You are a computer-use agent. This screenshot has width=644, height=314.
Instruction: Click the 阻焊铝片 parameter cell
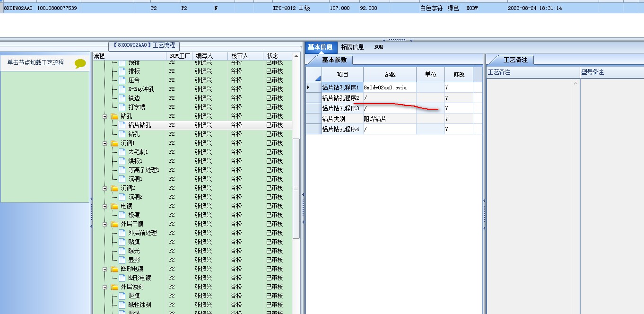click(390, 119)
